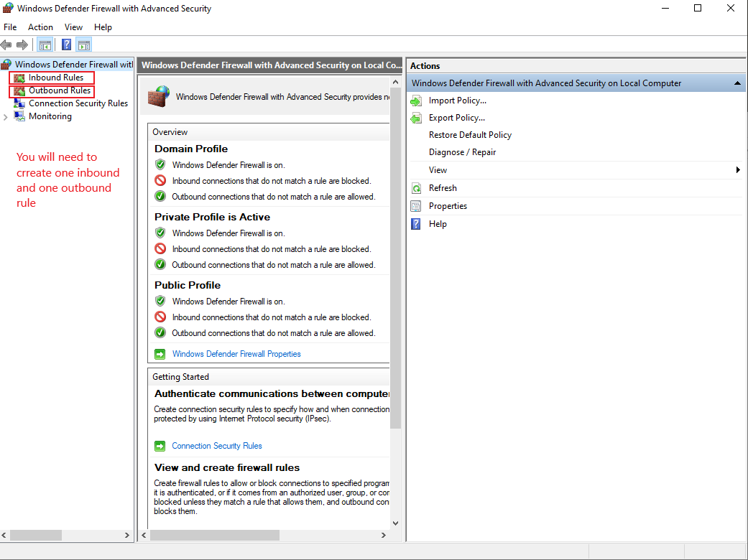Click the Inbound Rules tree icon
This screenshot has height=560, width=748.
[19, 78]
